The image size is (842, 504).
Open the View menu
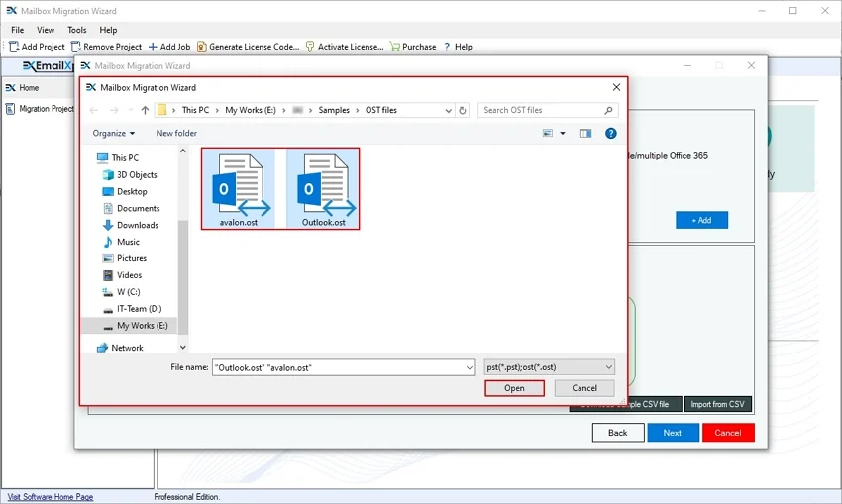[46, 30]
